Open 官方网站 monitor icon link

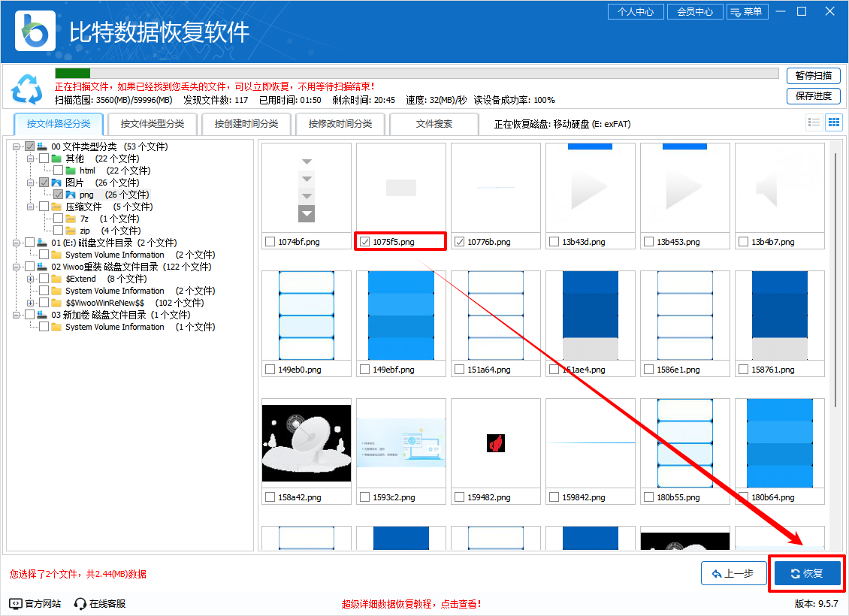(x=16, y=603)
